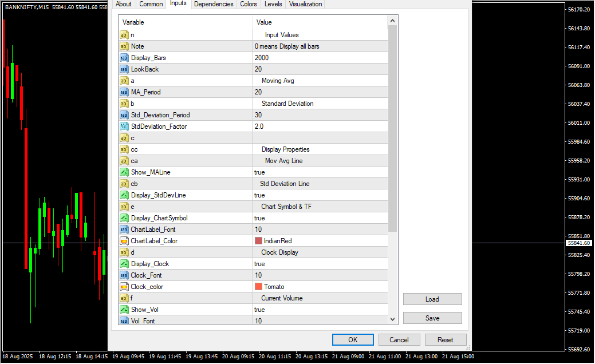Toggle the Show_MALine true value
The height and width of the screenshot is (364, 595).
[320, 172]
